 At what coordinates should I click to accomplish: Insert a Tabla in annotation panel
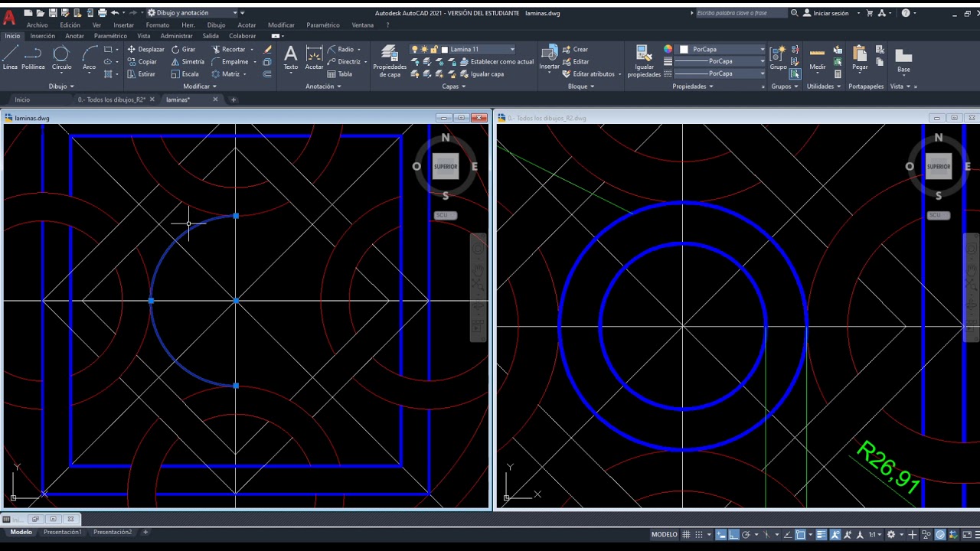pyautogui.click(x=340, y=73)
